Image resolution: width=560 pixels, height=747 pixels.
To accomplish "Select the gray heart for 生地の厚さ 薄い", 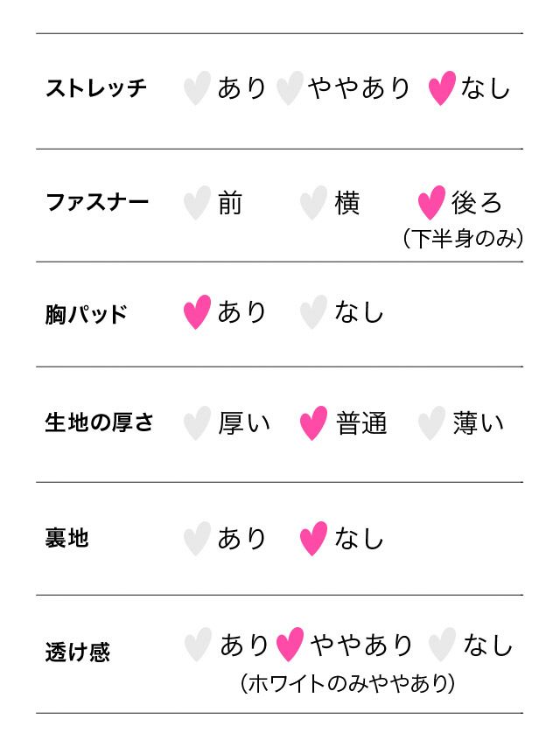I will pos(431,423).
